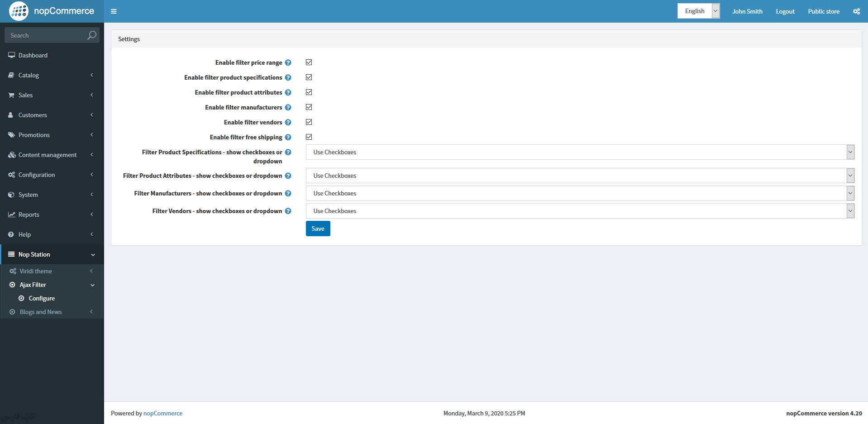Open Filter Vendors display dropdown

pos(580,211)
